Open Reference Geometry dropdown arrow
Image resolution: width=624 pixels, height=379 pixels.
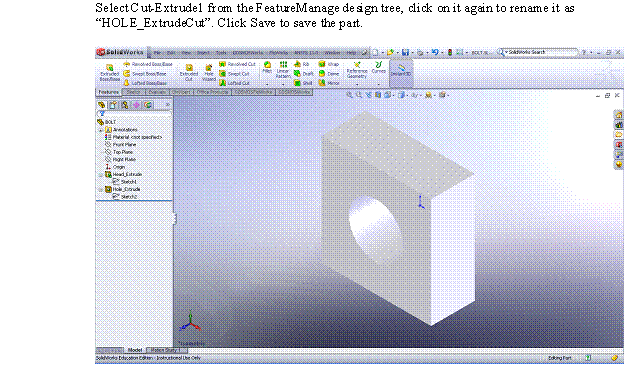(357, 84)
